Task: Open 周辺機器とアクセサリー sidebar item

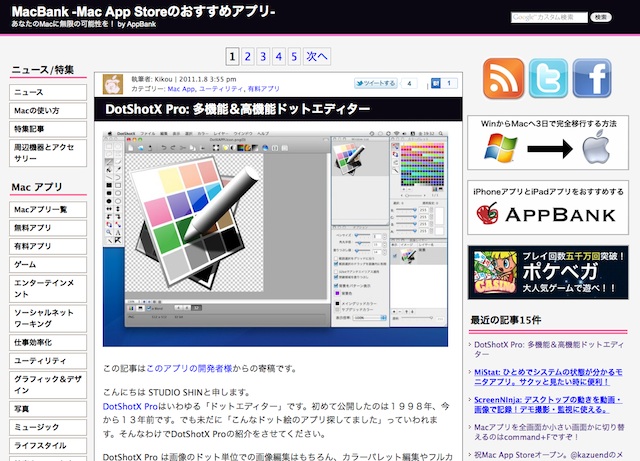Action: pos(48,153)
